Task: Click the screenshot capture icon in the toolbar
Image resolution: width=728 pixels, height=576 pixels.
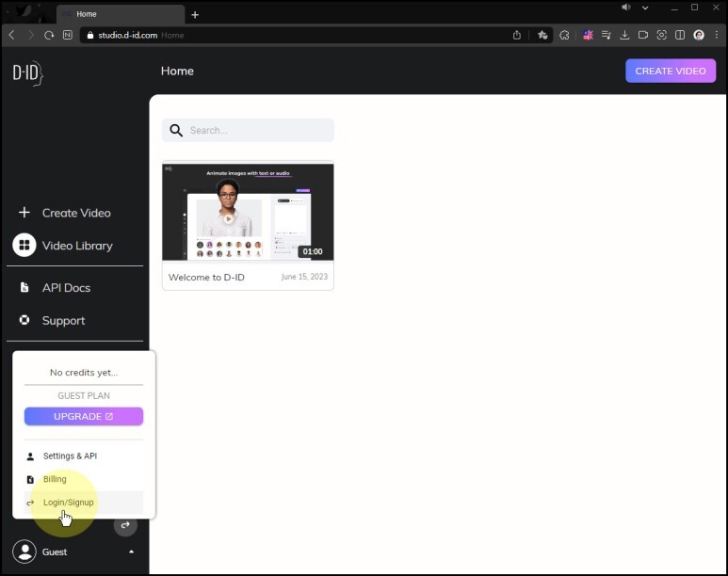Action: (662, 35)
